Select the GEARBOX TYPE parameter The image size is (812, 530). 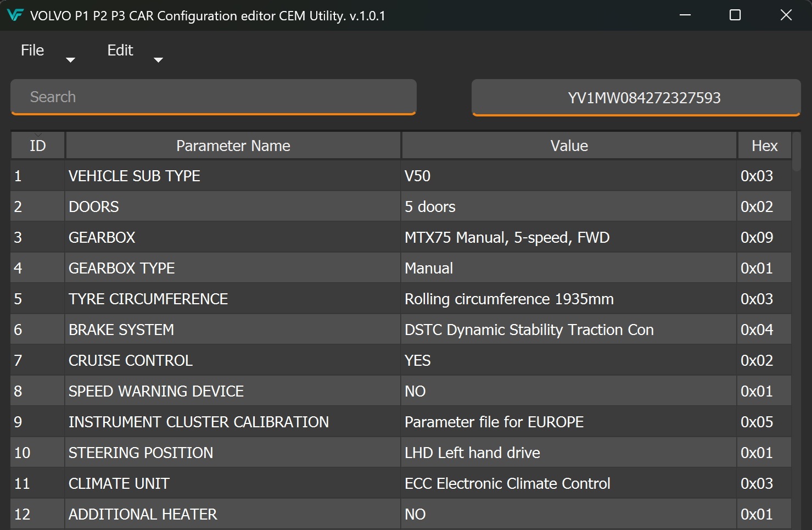233,268
